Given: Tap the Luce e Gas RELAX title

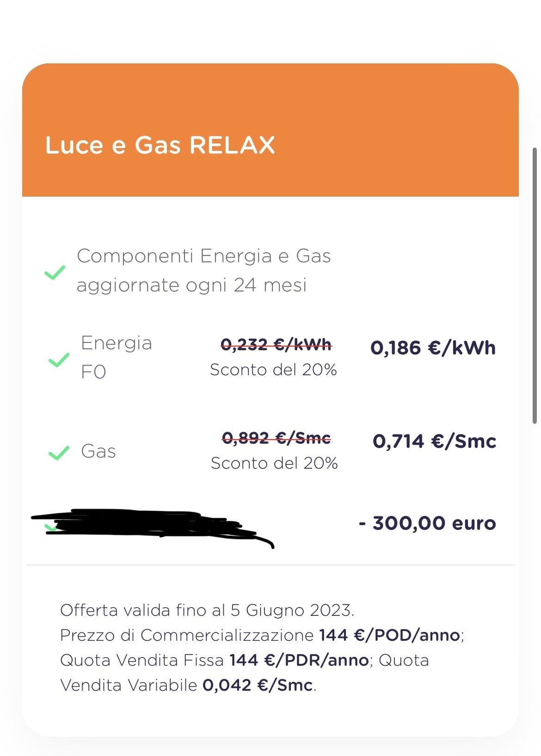Looking at the screenshot, I should click(x=160, y=145).
